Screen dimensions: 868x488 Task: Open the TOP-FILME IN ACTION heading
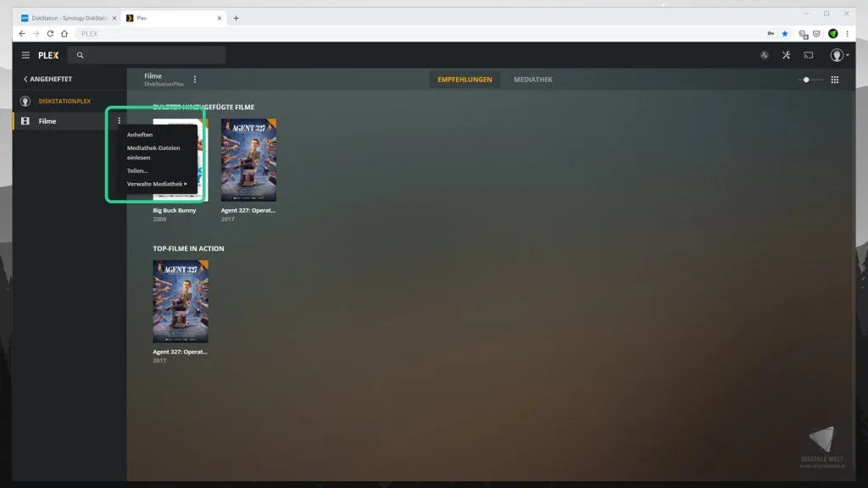tap(188, 248)
